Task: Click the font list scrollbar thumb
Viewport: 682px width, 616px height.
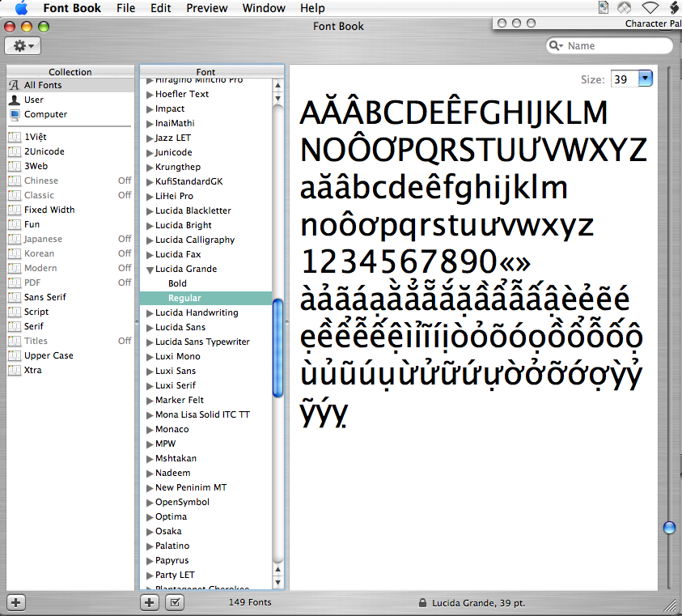Action: tap(278, 348)
